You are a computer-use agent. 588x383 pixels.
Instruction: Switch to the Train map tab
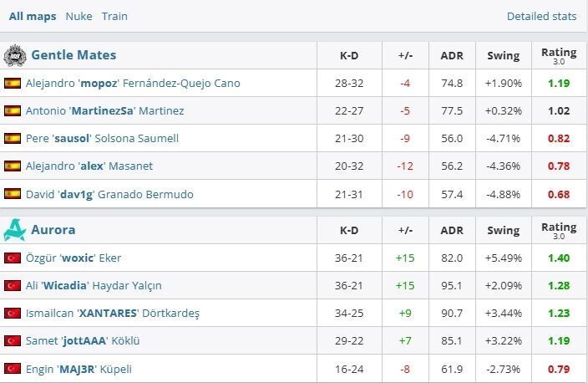point(114,16)
